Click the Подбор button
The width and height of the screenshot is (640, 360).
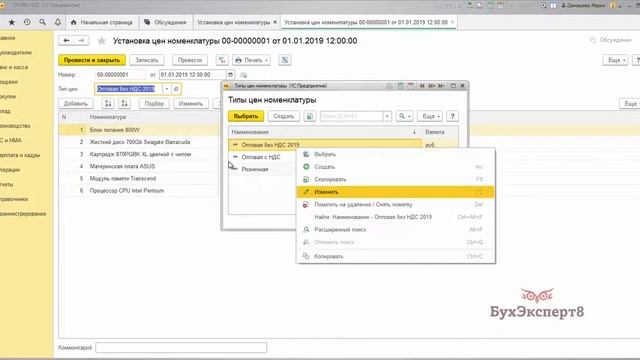coord(154,104)
